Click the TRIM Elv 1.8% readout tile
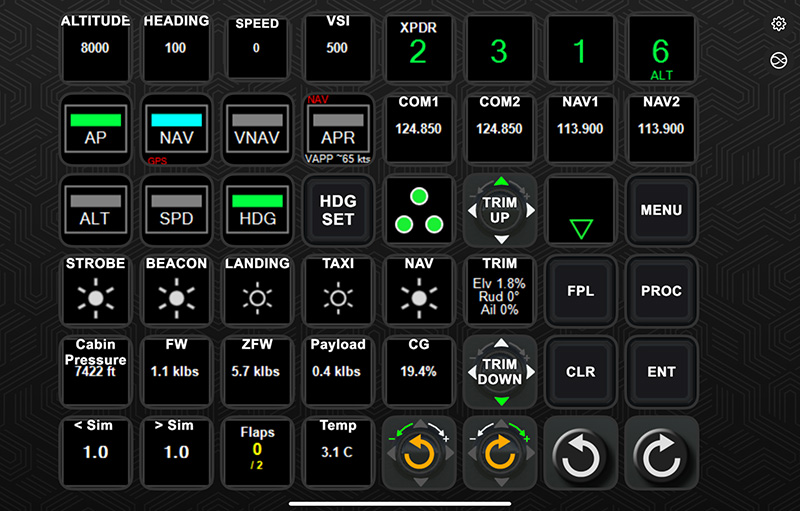Image resolution: width=800 pixels, height=511 pixels. tap(500, 291)
